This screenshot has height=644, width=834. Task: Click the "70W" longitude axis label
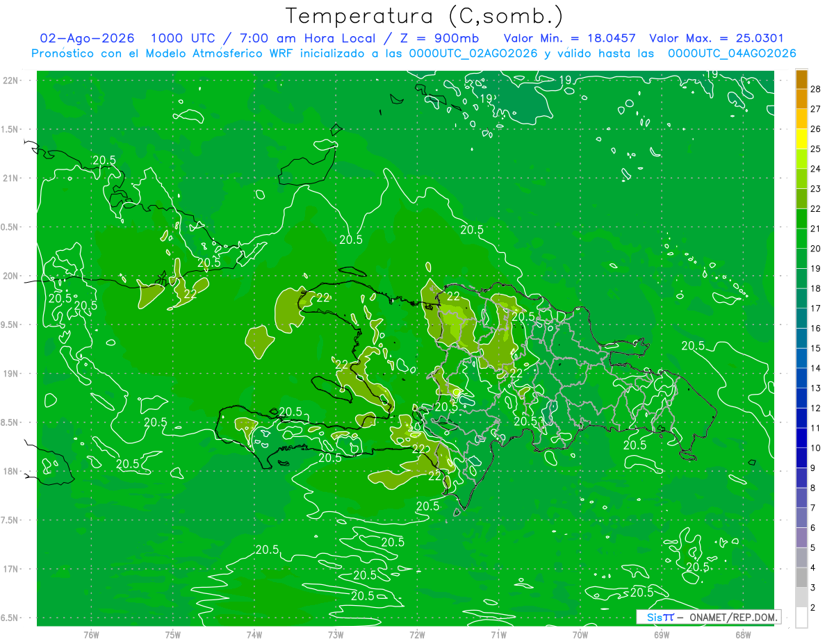tap(580, 634)
